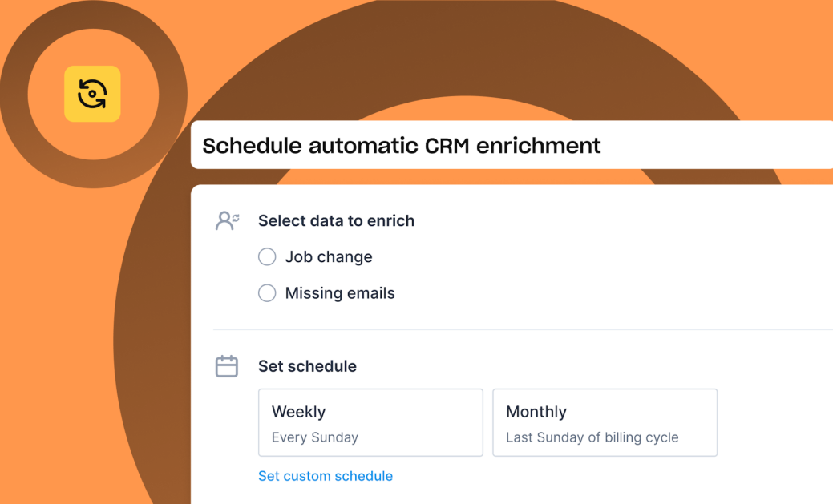The width and height of the screenshot is (833, 504).
Task: Click the "Select data to enrich" heading
Action: pyautogui.click(x=336, y=220)
